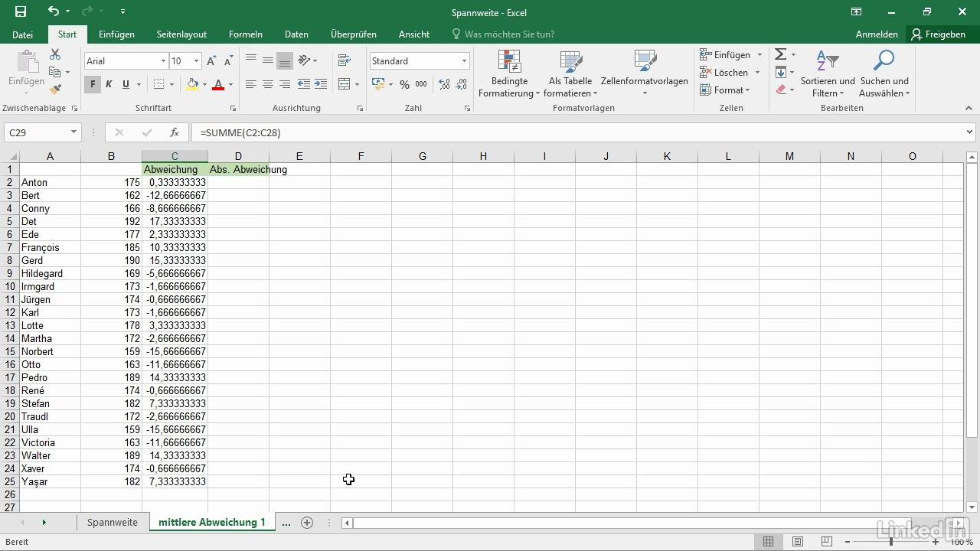The height and width of the screenshot is (551, 980).
Task: Open the Überprüfen tab
Action: (354, 34)
